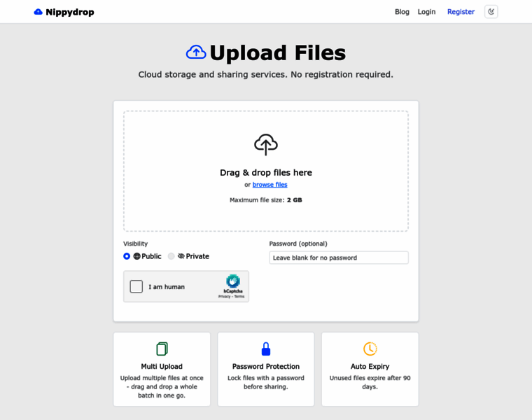Image resolution: width=532 pixels, height=420 pixels.
Task: Click the globe icon beside Public
Action: click(136, 256)
